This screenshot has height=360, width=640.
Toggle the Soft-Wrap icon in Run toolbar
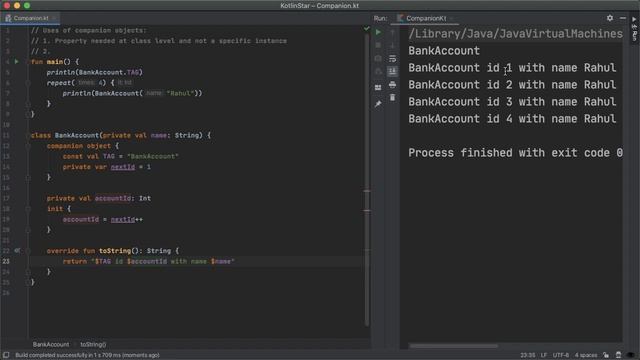coord(392,59)
